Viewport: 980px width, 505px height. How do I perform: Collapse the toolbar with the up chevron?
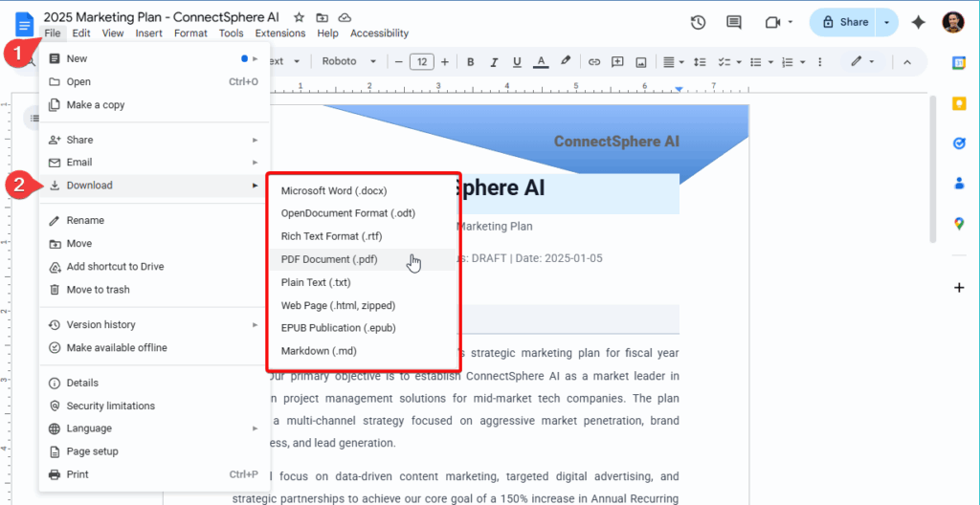coord(907,62)
